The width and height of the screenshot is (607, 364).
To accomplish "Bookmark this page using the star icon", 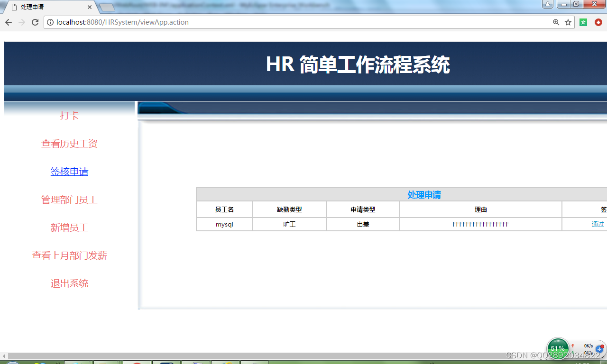I will (x=567, y=22).
